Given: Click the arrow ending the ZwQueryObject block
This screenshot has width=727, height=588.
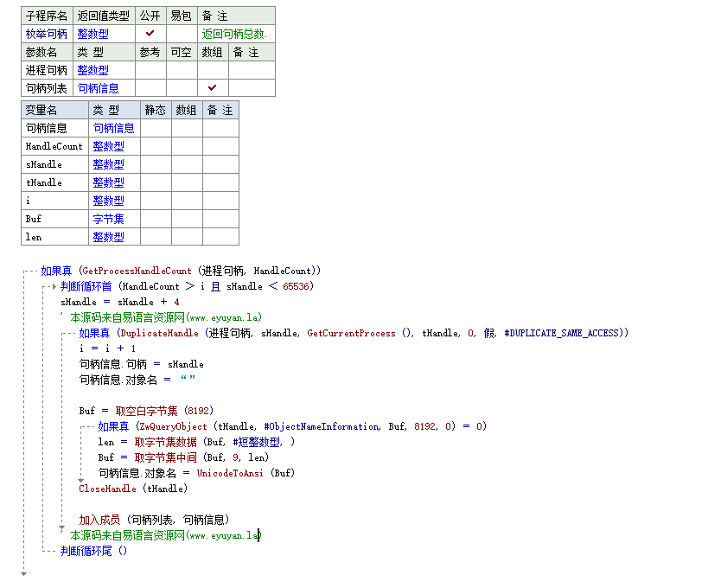Looking at the screenshot, I should pos(81,481).
